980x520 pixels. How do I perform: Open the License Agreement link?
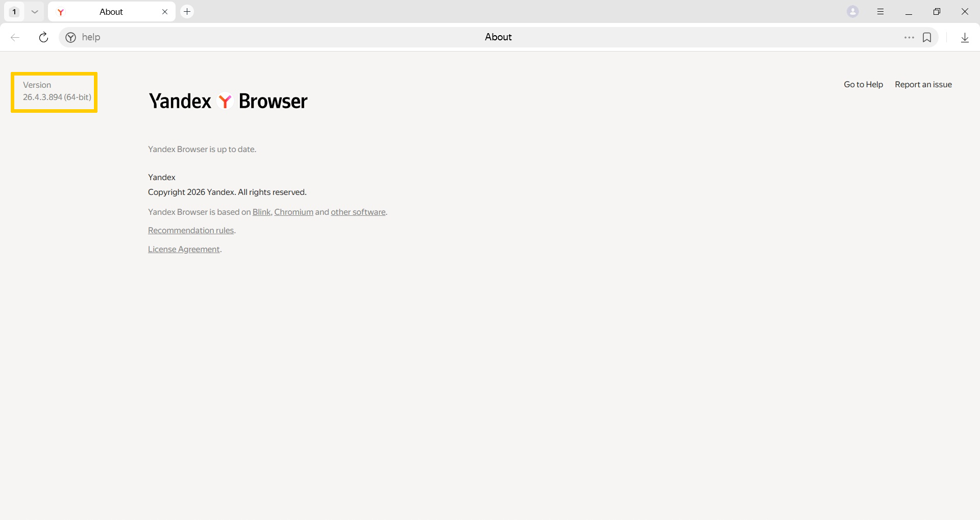(x=184, y=250)
